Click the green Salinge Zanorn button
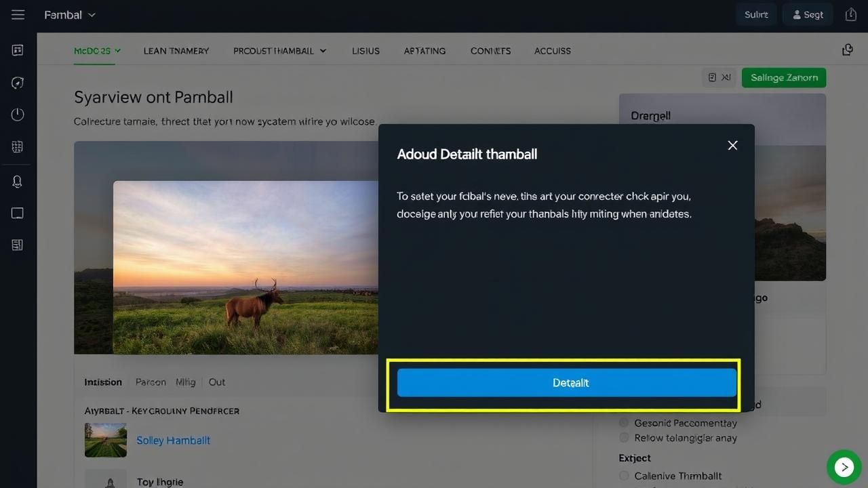Screen dimensions: 868x488 click(x=783, y=78)
